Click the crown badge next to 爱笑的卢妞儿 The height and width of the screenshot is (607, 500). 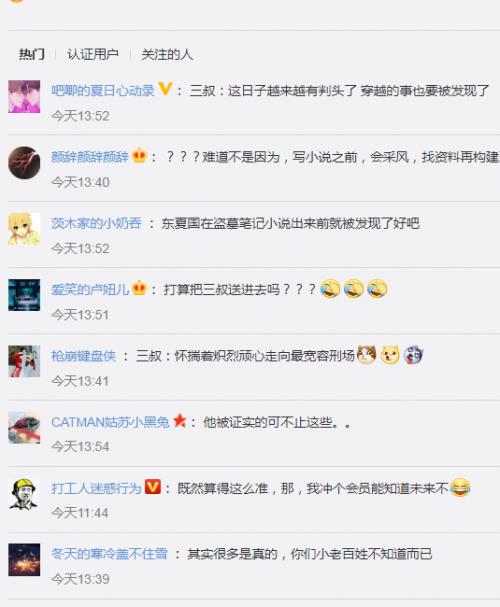click(x=139, y=288)
